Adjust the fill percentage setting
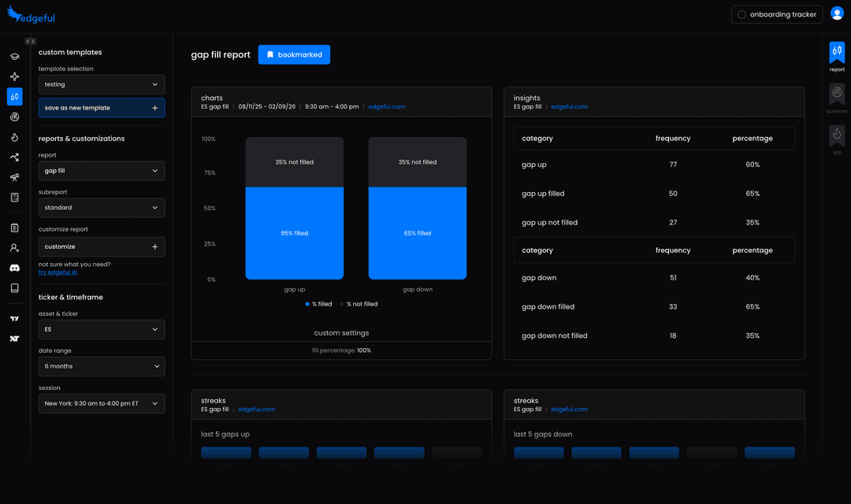 [340, 350]
